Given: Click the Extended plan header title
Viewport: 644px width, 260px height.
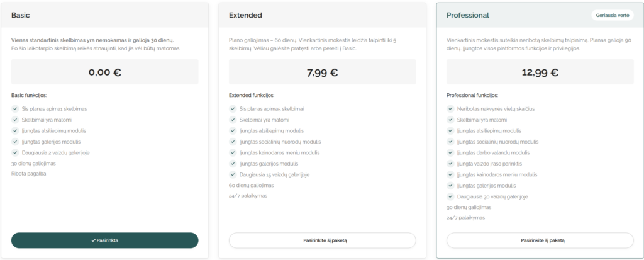Looking at the screenshot, I should tap(245, 15).
